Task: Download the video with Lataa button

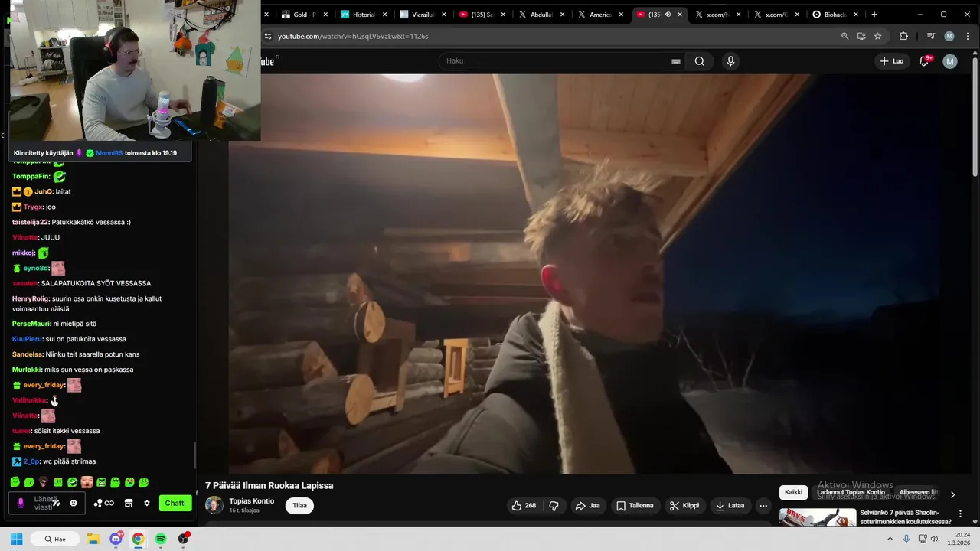Action: tap(730, 505)
